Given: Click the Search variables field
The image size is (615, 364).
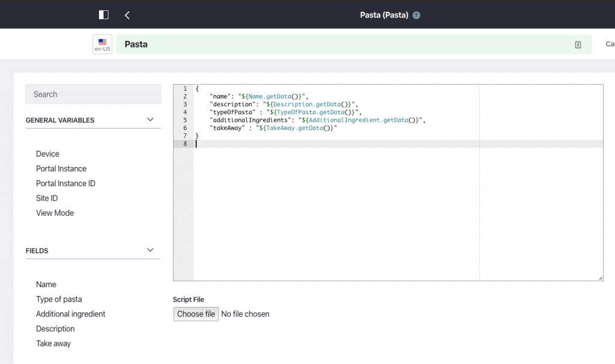Looking at the screenshot, I should (x=93, y=94).
